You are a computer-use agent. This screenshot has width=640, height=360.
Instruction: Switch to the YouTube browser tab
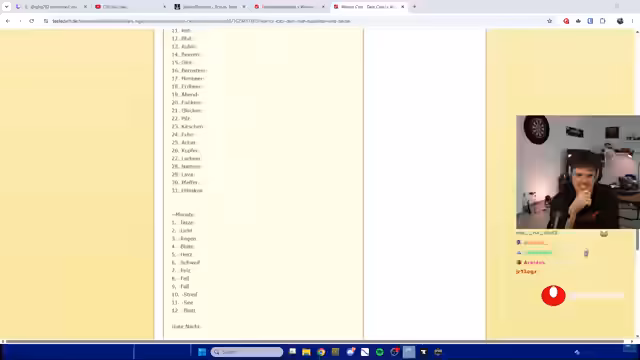(130, 7)
